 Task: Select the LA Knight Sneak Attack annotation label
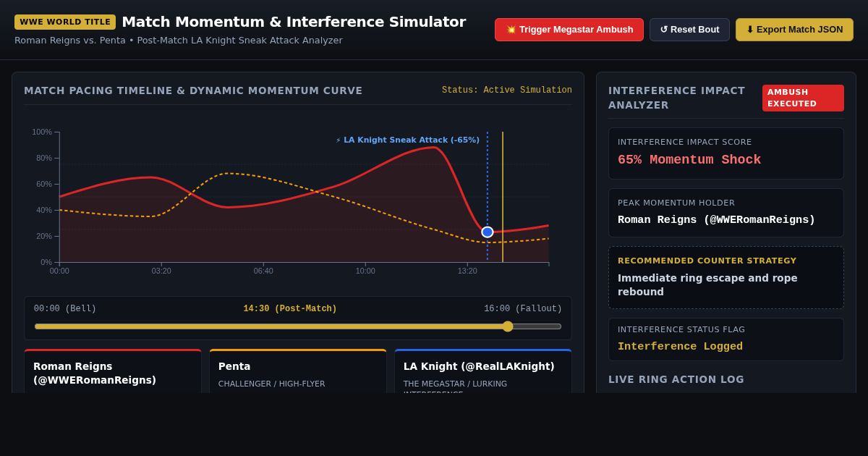coord(408,140)
